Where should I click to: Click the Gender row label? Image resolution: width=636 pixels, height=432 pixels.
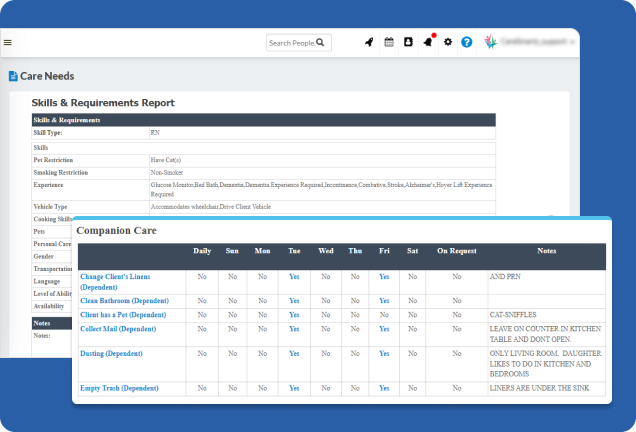[x=43, y=256]
